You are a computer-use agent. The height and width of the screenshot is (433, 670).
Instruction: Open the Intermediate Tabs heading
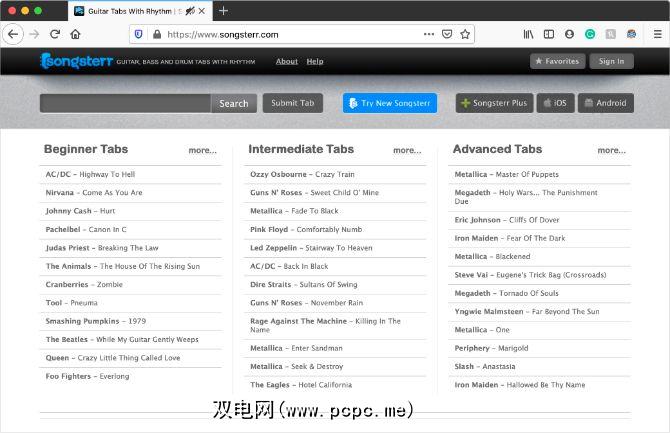click(x=301, y=149)
